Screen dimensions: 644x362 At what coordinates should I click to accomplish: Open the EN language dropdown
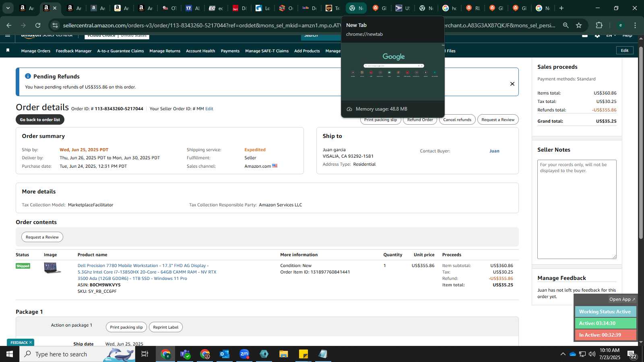pos(611,35)
